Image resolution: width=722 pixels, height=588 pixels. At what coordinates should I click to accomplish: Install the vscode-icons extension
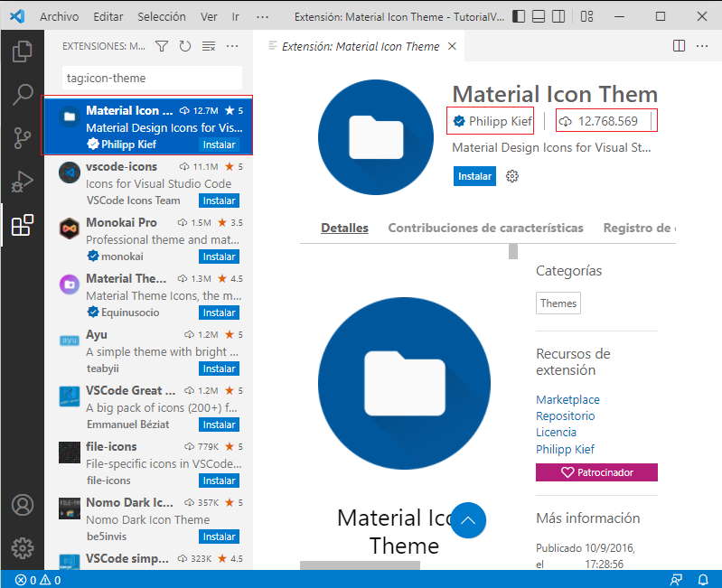(220, 201)
